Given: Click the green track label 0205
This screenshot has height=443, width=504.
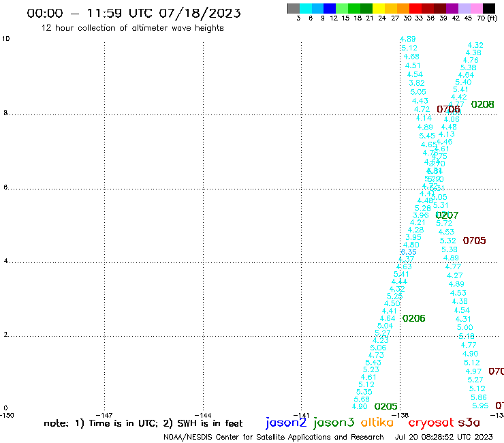Looking at the screenshot, I should (385, 407).
